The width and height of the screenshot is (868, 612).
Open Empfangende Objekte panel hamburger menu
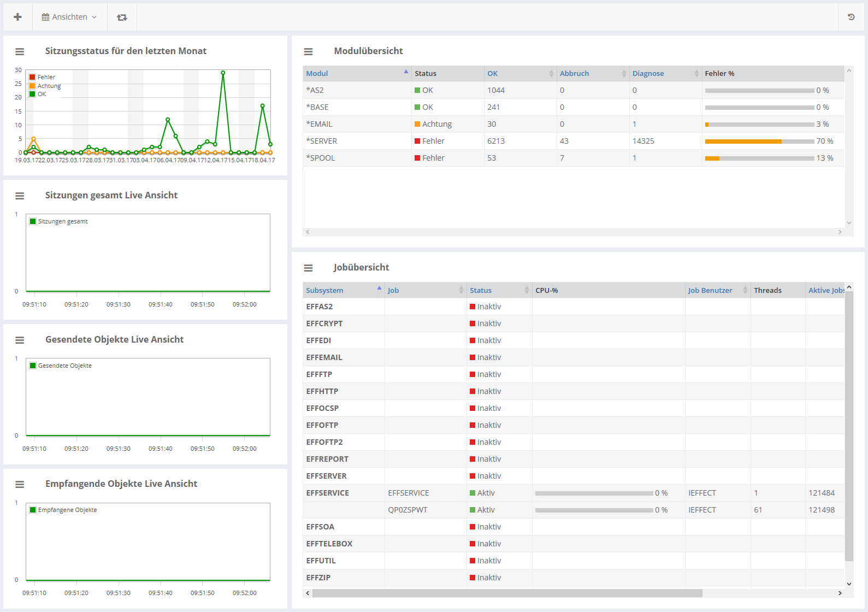pos(20,484)
